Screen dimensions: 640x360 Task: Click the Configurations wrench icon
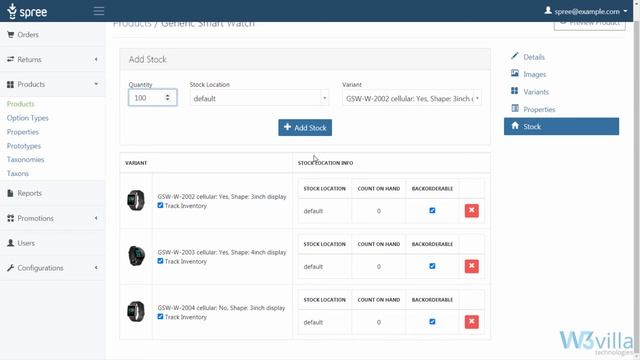tap(11, 268)
